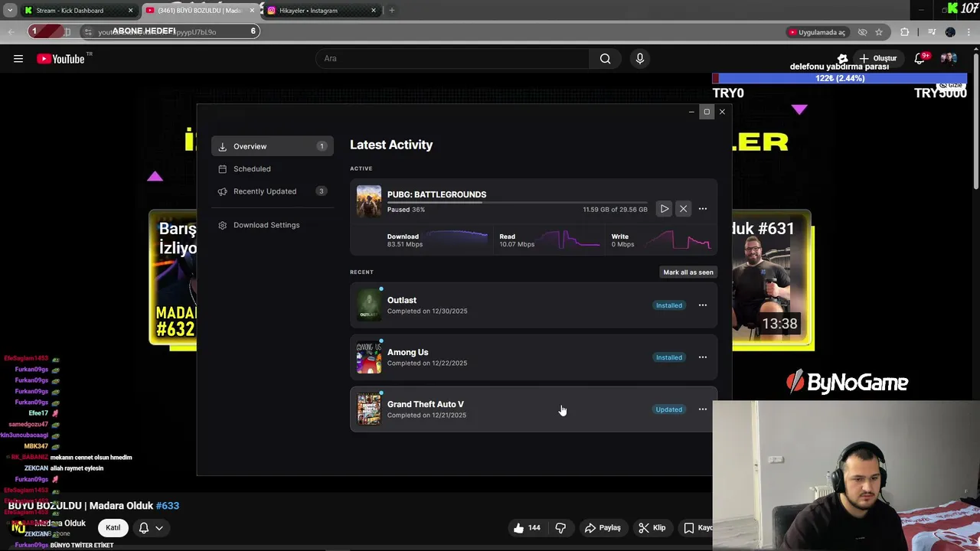
Task: Open the browser media control icon
Action: coord(932,32)
